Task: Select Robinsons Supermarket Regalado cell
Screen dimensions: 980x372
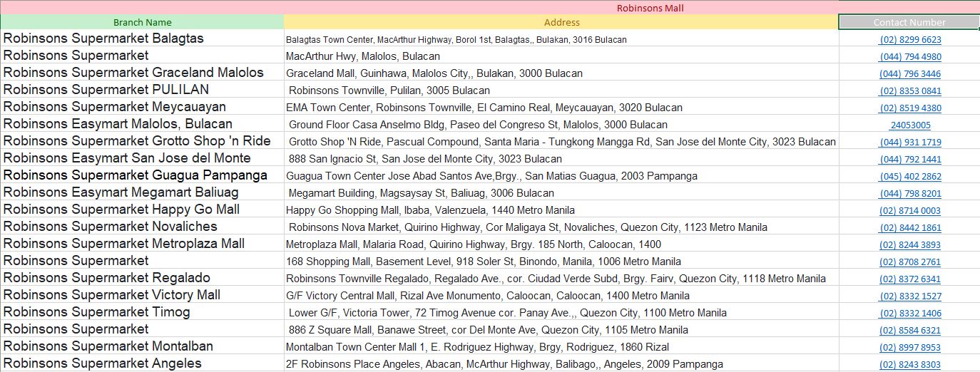Action: pyautogui.click(x=142, y=278)
